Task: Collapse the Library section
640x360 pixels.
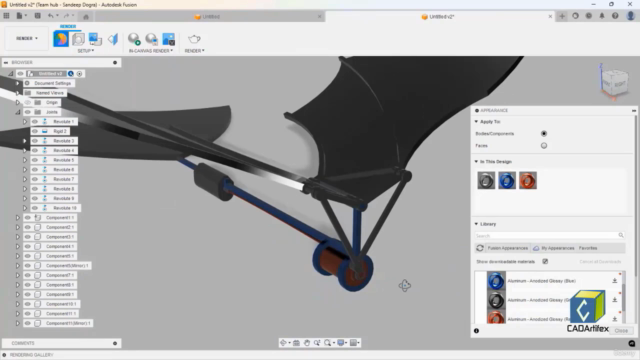Action: pos(476,224)
